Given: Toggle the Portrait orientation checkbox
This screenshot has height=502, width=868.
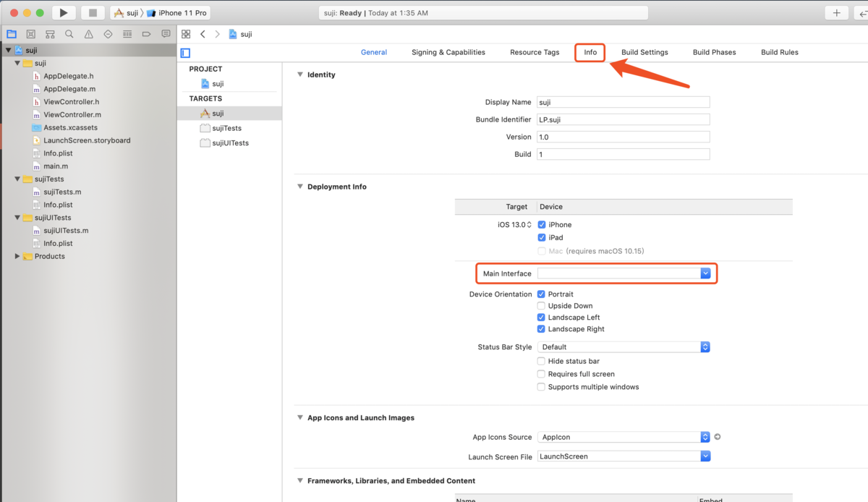Looking at the screenshot, I should pyautogui.click(x=541, y=294).
